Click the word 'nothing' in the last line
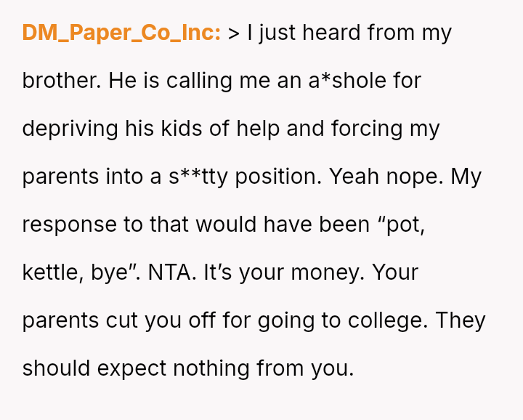Screen dimensions: 523x420 [211, 368]
